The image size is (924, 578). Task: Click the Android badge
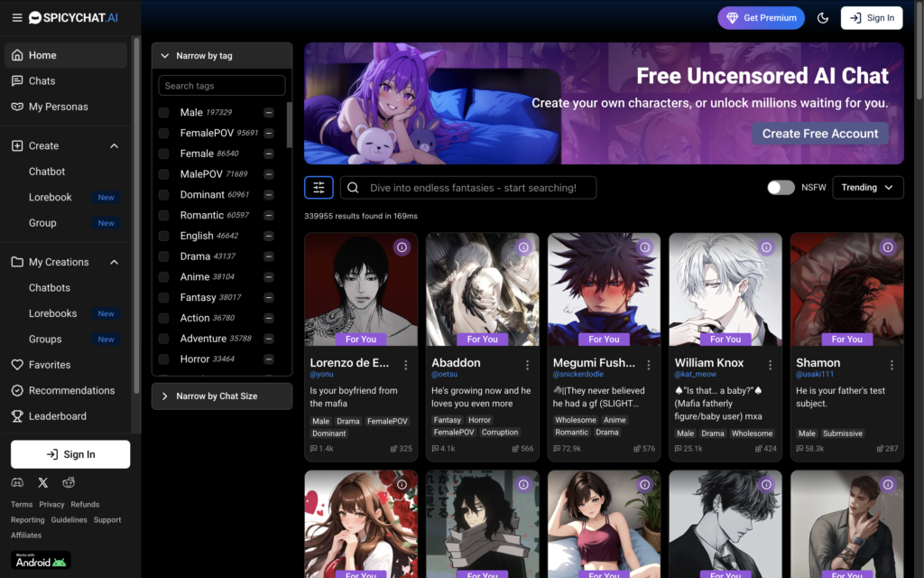click(41, 560)
